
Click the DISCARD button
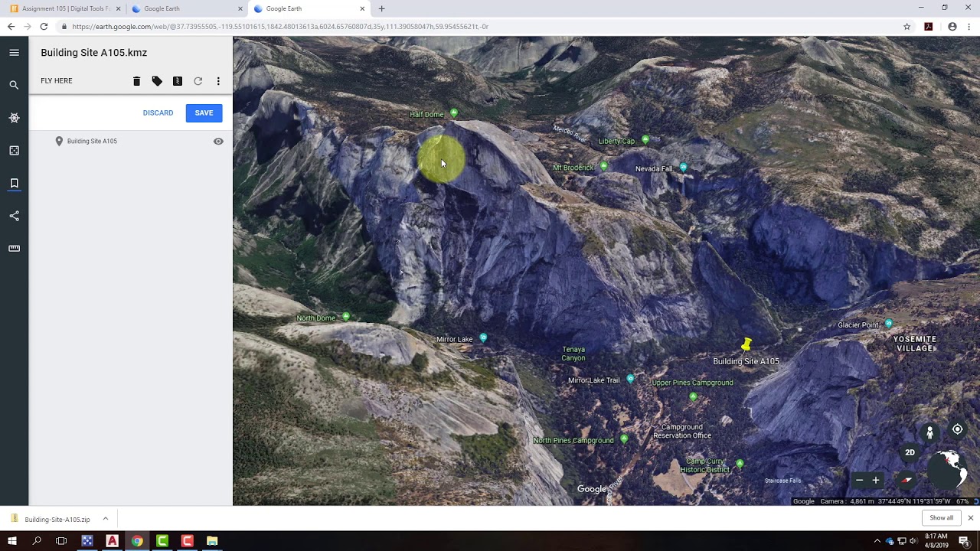[158, 112]
